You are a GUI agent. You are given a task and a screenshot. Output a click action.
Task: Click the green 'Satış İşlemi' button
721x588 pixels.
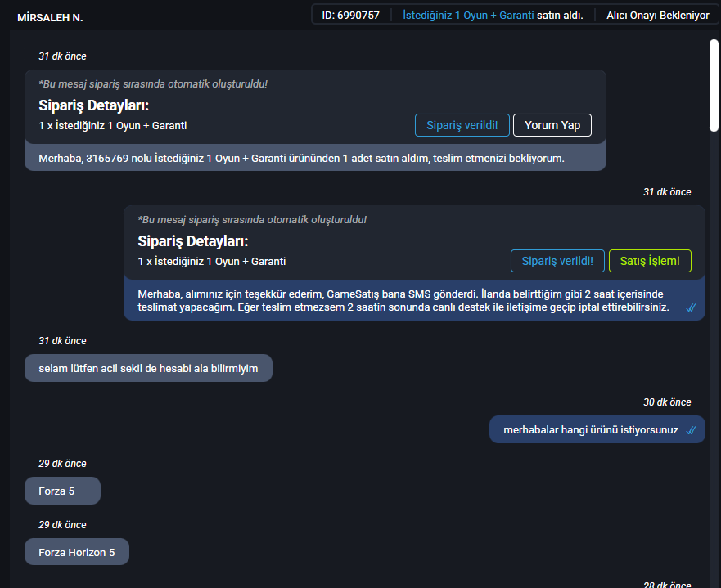[650, 261]
